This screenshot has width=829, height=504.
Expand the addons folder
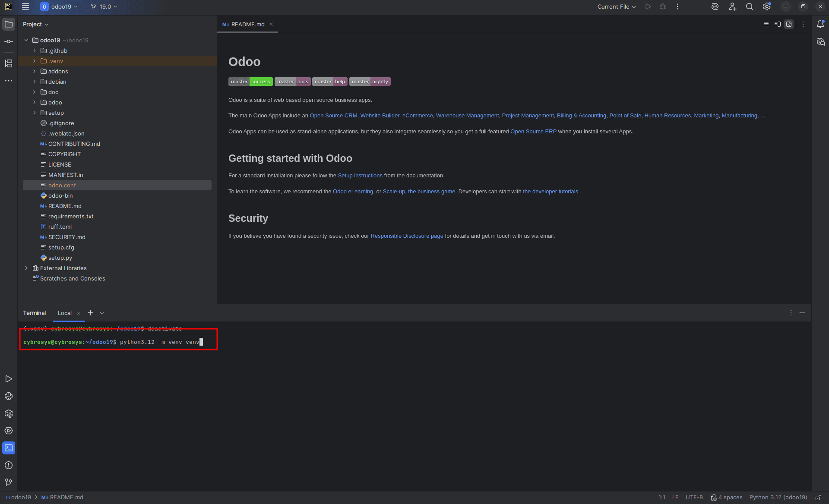tap(35, 71)
